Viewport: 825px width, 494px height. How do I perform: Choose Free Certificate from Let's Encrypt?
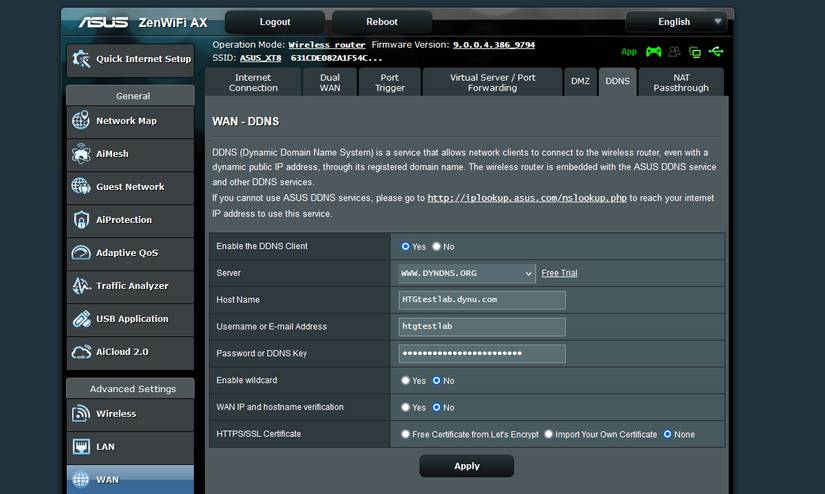coord(405,434)
